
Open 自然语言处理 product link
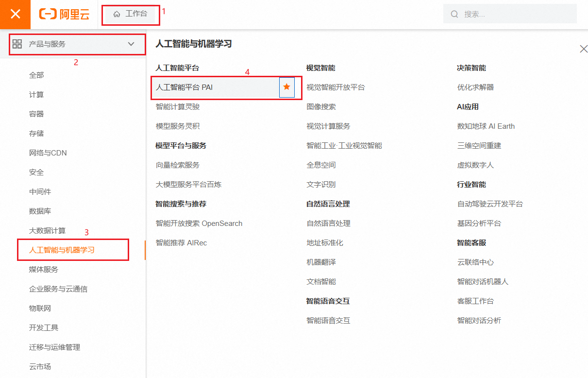328,223
